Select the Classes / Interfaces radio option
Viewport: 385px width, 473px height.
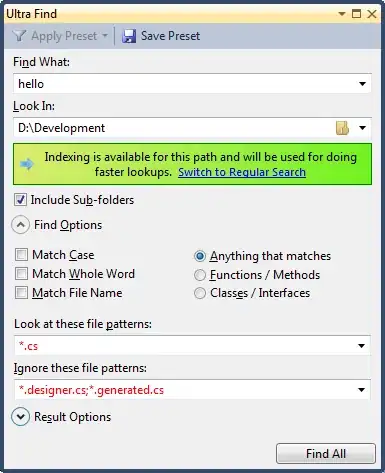point(200,293)
